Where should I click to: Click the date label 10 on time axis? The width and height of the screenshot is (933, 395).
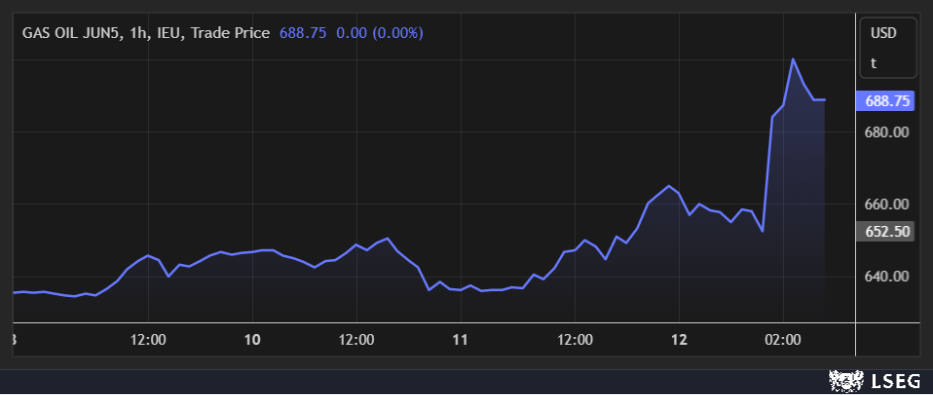[x=252, y=340]
